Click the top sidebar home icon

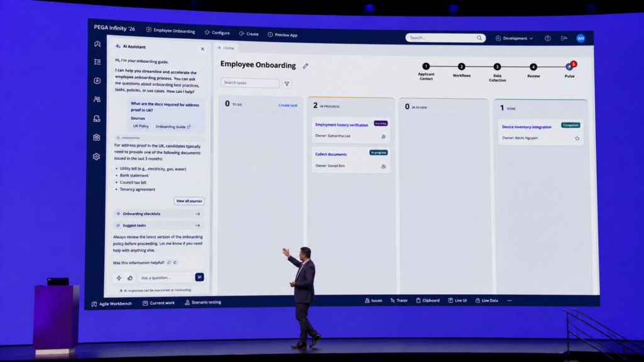point(97,44)
